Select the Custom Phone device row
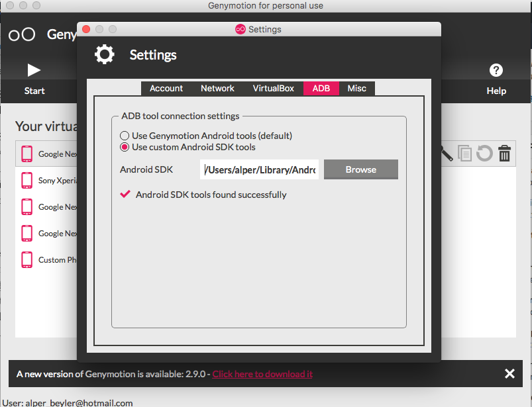 46,260
